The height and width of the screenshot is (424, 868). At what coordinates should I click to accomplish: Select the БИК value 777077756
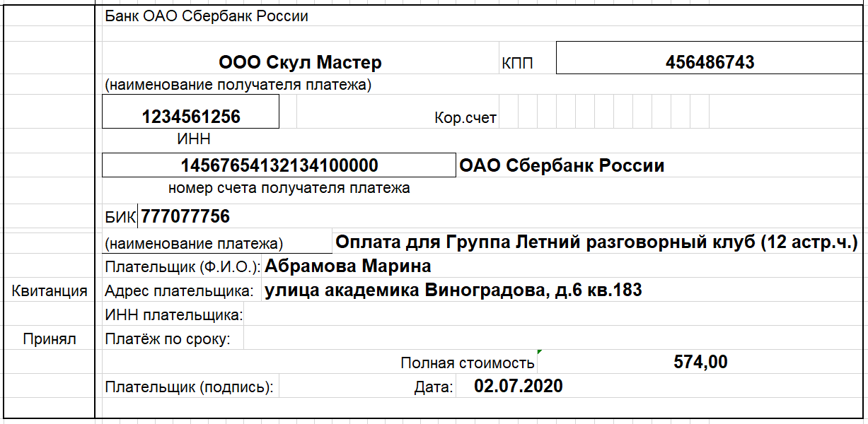tap(185, 216)
